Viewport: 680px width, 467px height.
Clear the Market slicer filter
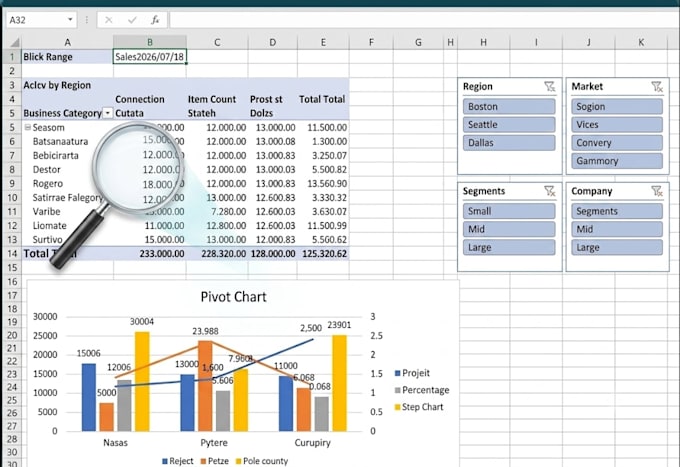pos(657,87)
